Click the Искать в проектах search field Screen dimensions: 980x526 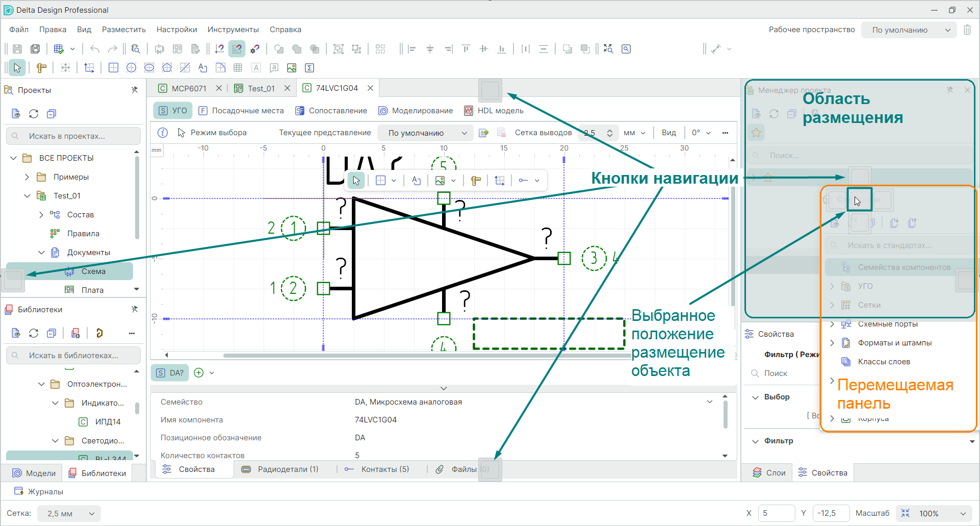coord(74,136)
